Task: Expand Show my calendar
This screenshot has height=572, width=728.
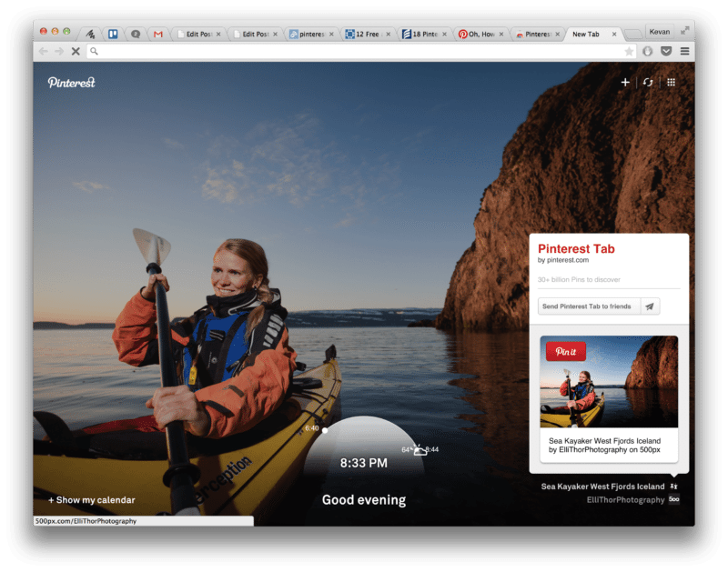Action: [91, 500]
